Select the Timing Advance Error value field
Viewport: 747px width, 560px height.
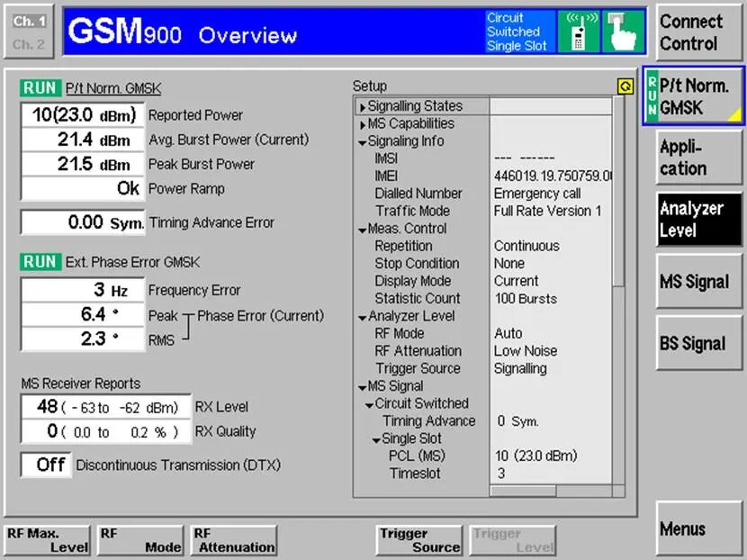83,222
